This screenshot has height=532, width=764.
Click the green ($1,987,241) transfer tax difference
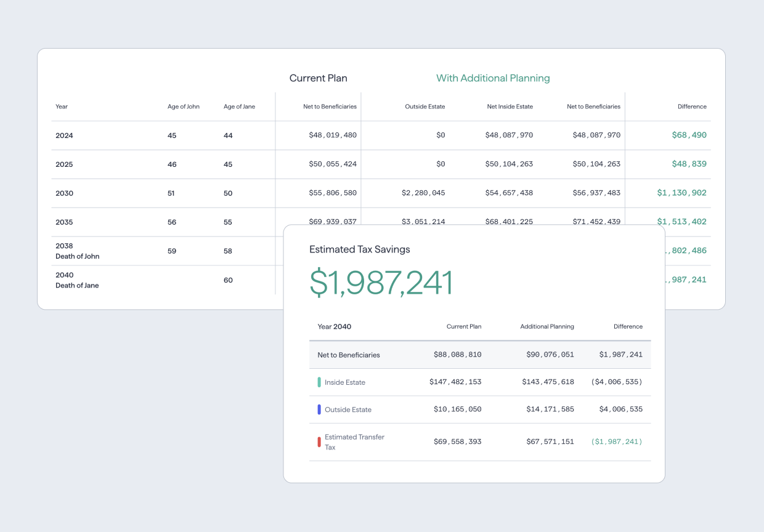616,441
